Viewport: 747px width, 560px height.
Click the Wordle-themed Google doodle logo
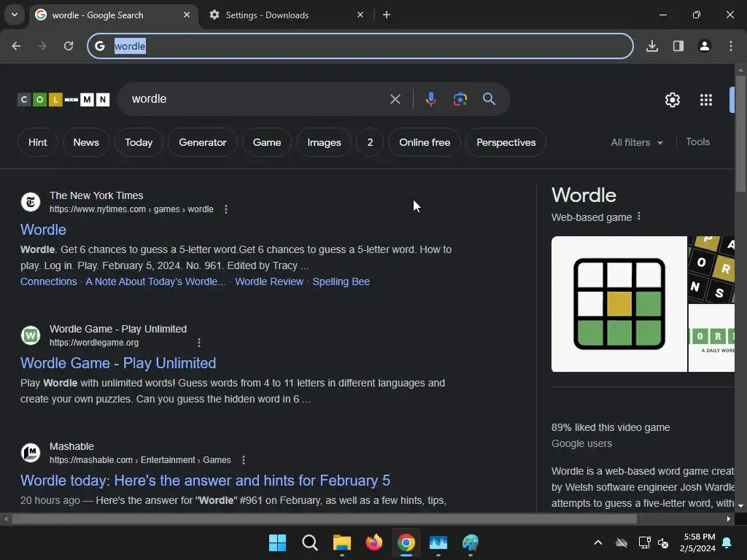pyautogui.click(x=63, y=99)
